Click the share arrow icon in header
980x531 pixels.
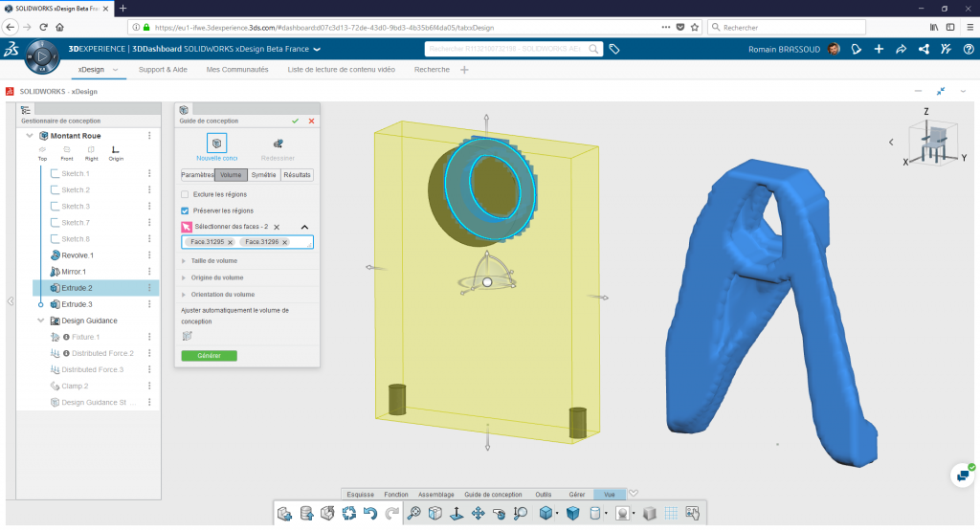[x=902, y=49]
